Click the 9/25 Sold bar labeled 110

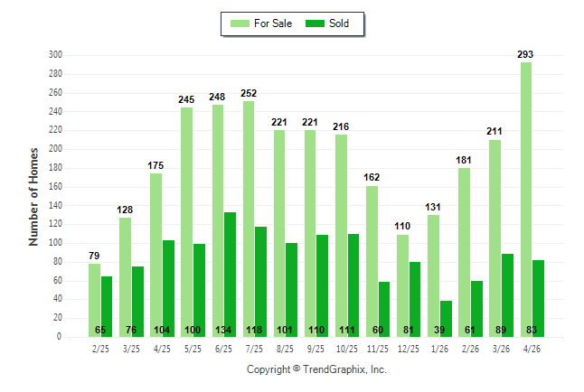322,286
